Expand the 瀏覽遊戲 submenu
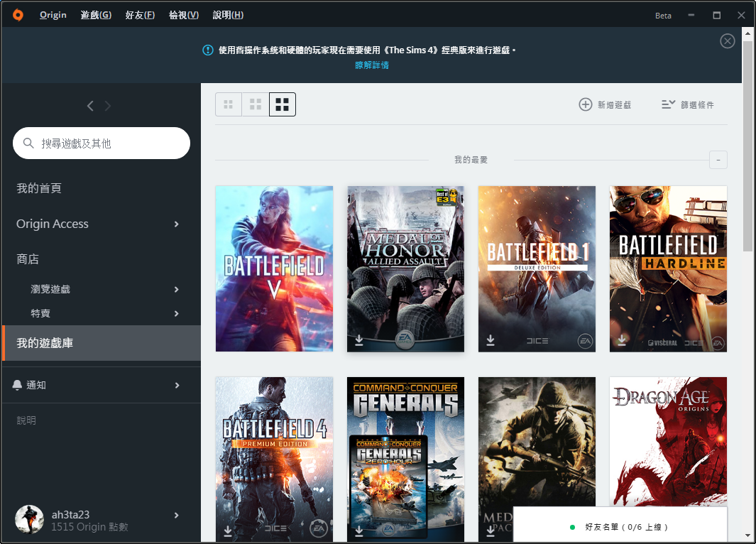756x544 pixels. [x=177, y=289]
